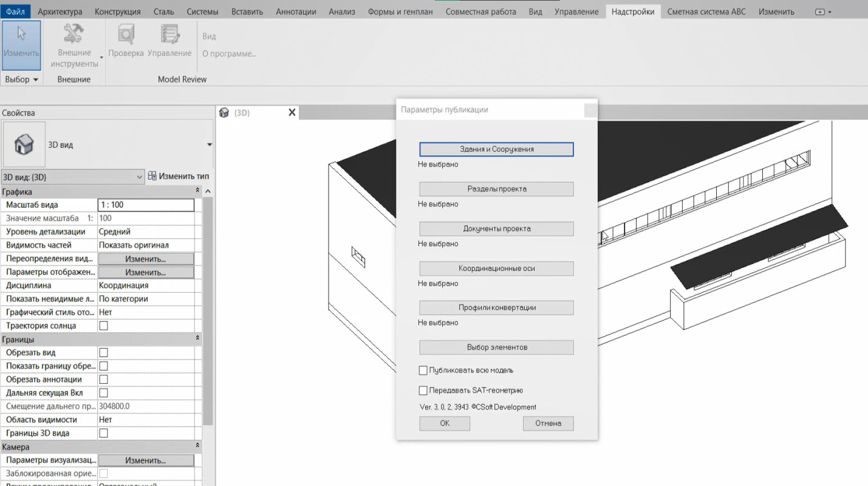868x486 pixels.
Task: Open Сметная система АВС tab
Action: 706,12
